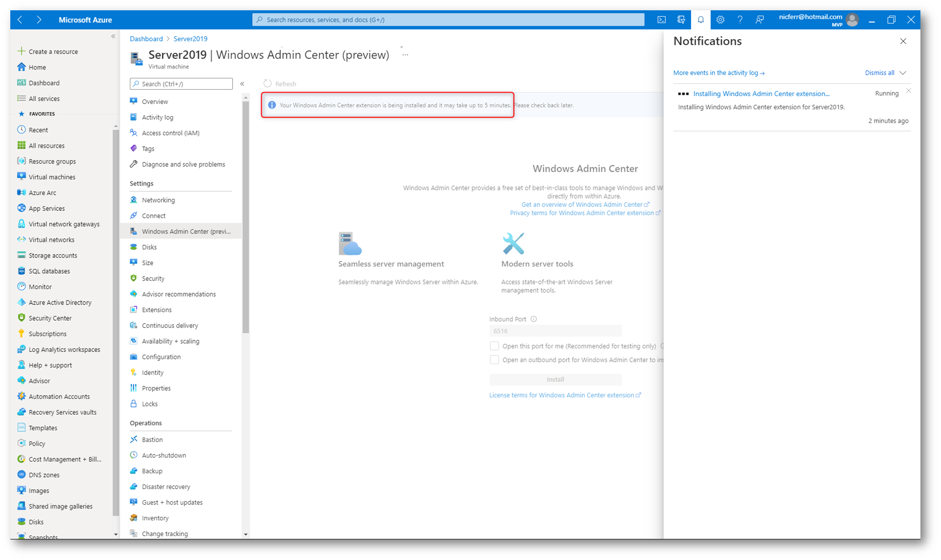Screen dimensions: 941x560
Task: Close the Notifications panel
Action: 903,42
